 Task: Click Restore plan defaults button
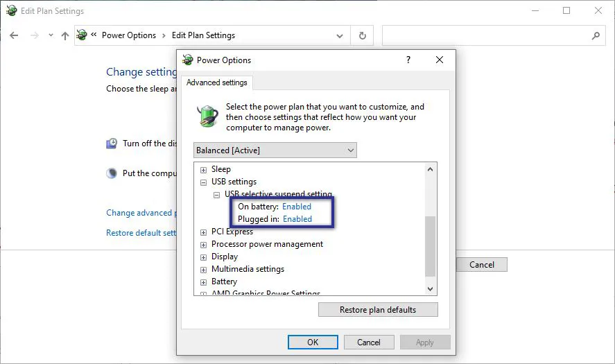click(378, 310)
